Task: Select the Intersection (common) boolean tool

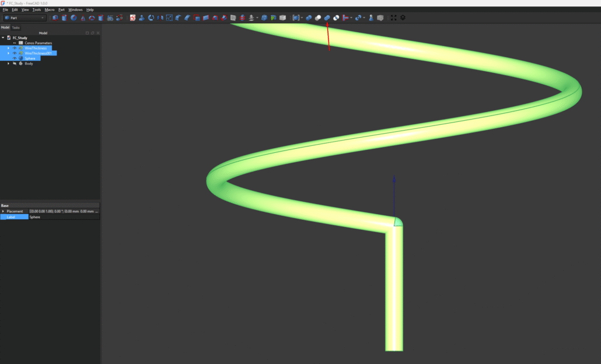Action: 336,17
